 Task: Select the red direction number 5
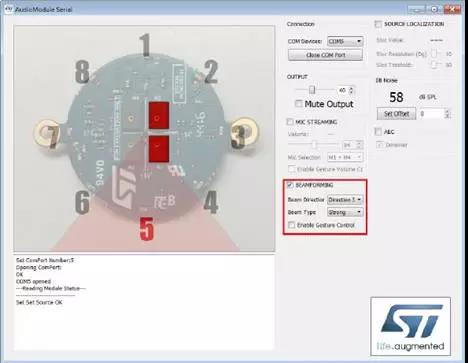[147, 229]
